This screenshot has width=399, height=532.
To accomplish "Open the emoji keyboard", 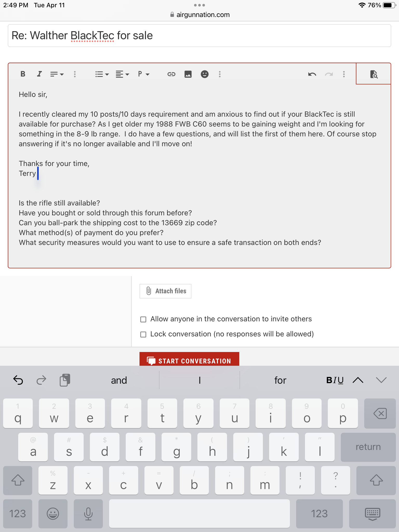I will [x=53, y=514].
